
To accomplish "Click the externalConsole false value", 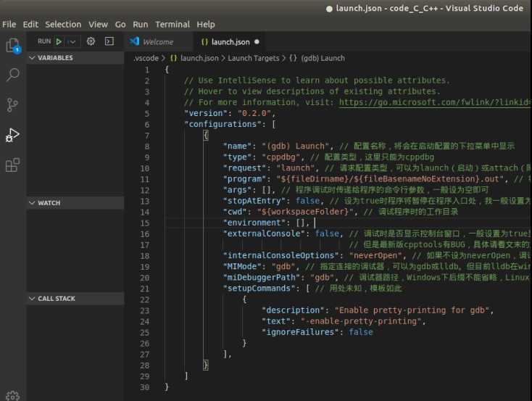I will [x=327, y=233].
